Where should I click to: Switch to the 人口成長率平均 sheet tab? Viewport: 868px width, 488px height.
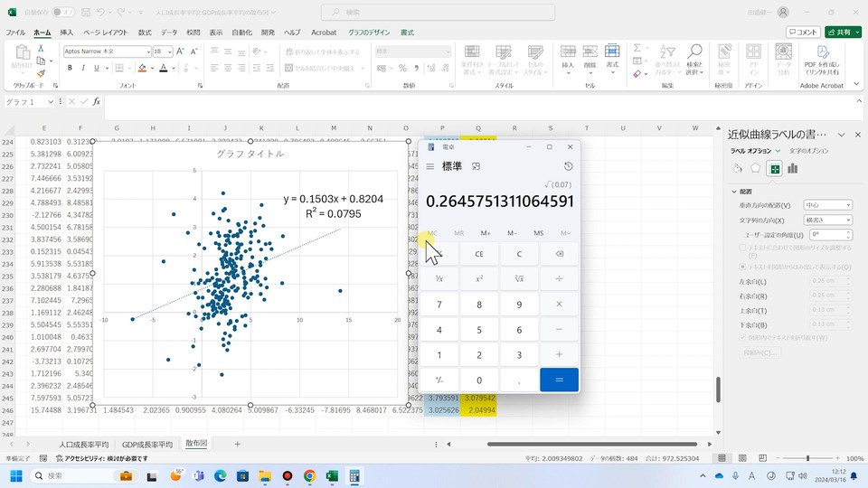83,445
